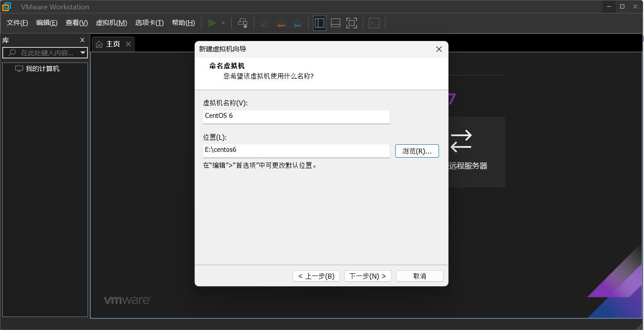The height and width of the screenshot is (330, 644).
Task: Click the revert to snapshot icon
Action: [281, 23]
